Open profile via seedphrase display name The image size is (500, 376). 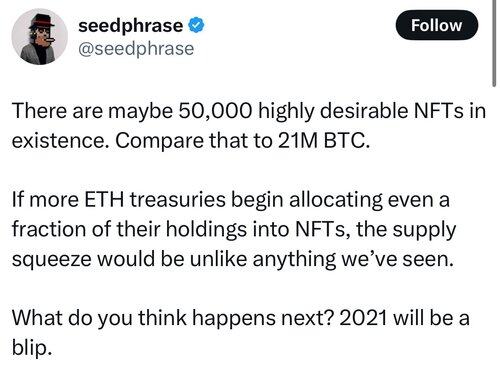130,27
